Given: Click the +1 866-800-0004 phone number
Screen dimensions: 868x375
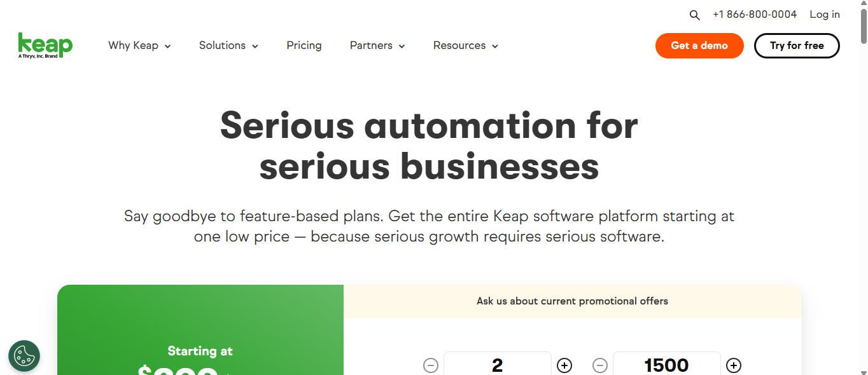Looking at the screenshot, I should [755, 15].
